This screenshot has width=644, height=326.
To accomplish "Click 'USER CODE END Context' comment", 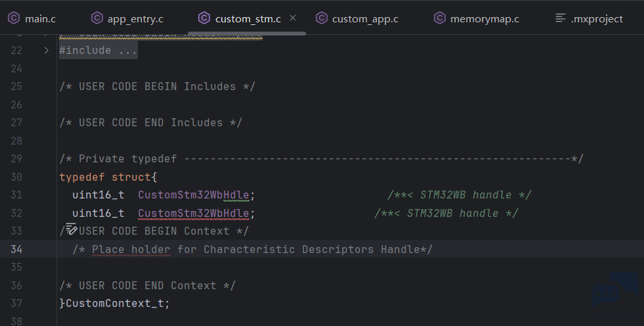I will [148, 285].
